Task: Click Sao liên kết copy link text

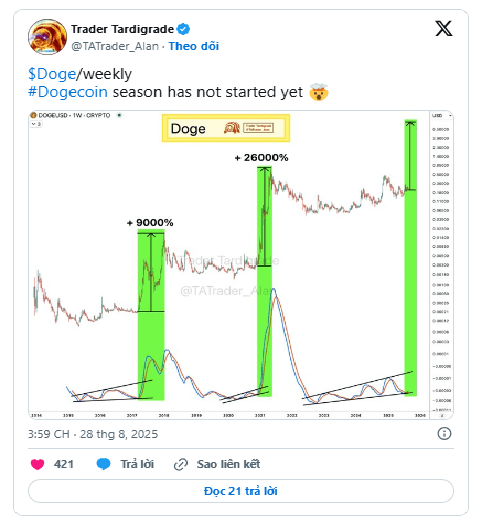Action: [228, 464]
